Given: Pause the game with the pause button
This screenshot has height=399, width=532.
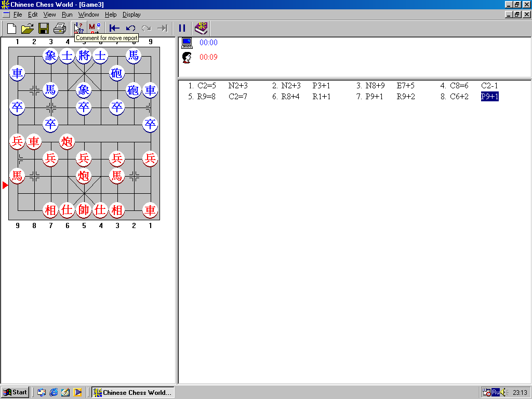Looking at the screenshot, I should [182, 28].
